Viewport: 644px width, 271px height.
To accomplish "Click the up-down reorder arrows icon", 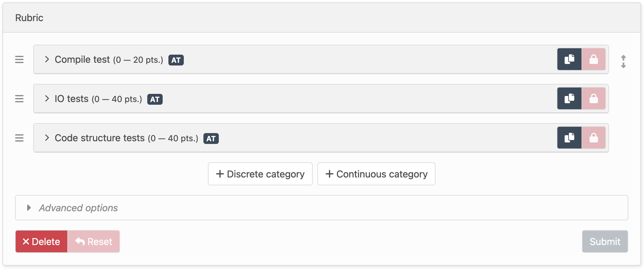I will click(623, 62).
